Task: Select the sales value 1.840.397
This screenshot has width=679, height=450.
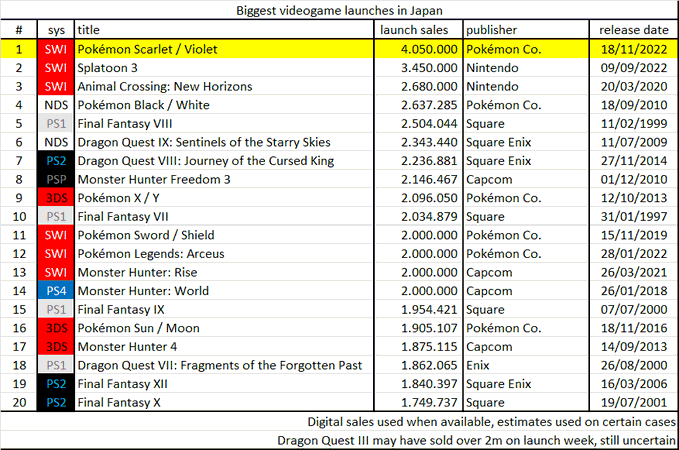Action: pyautogui.click(x=429, y=384)
